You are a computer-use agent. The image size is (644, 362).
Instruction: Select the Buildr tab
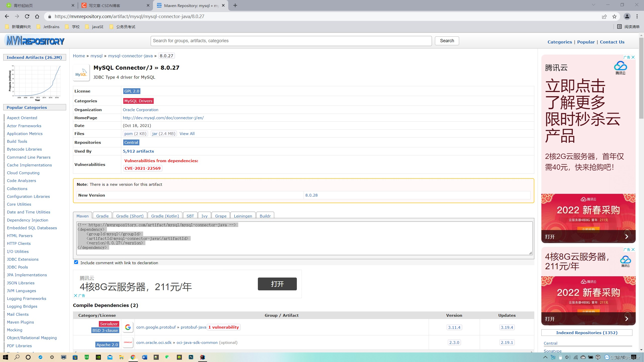pos(265,216)
